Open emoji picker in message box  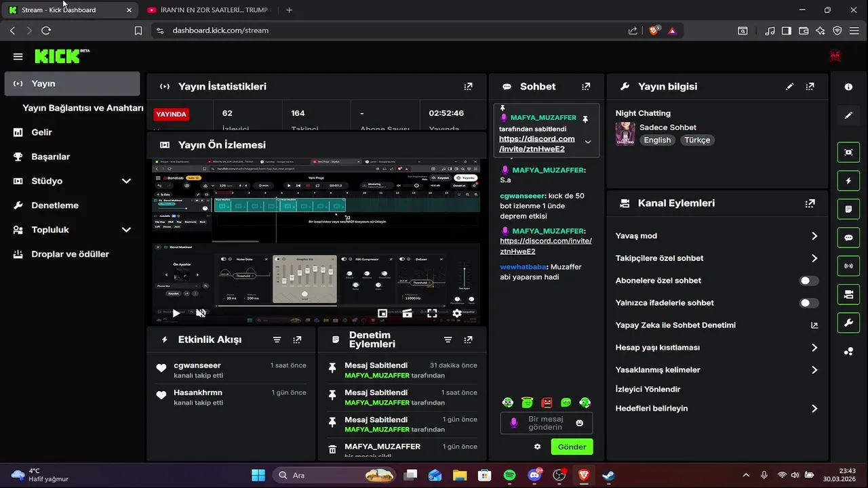[579, 423]
